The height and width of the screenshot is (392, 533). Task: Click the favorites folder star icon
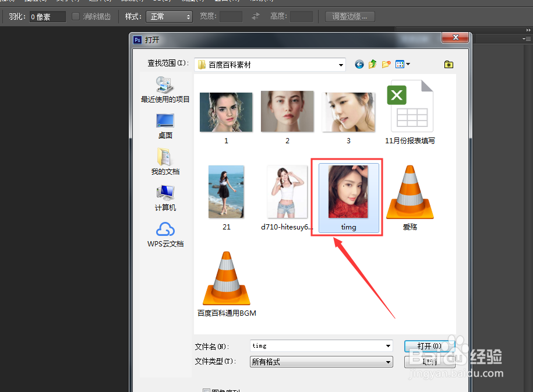(449, 64)
